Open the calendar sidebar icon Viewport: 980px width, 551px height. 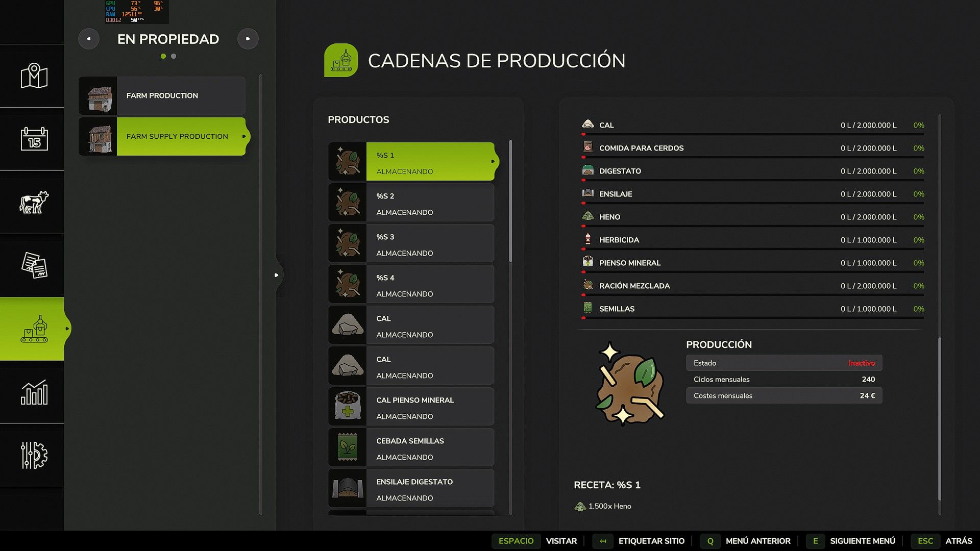click(x=34, y=139)
